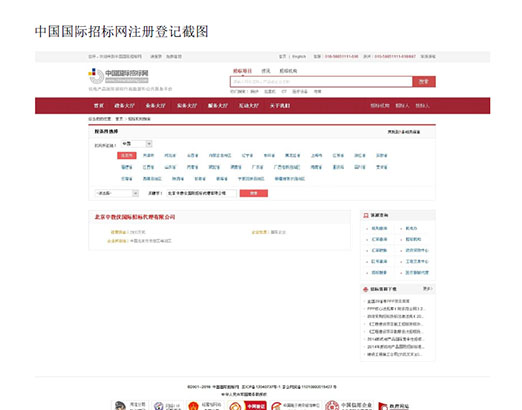Click the English language link in top bar
The height and width of the screenshot is (410, 522).
299,56
